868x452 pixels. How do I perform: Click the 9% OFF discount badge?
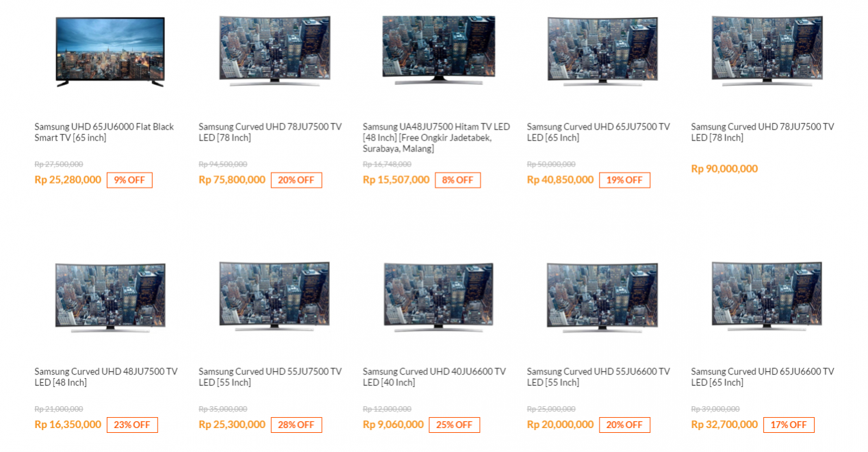coord(129,180)
